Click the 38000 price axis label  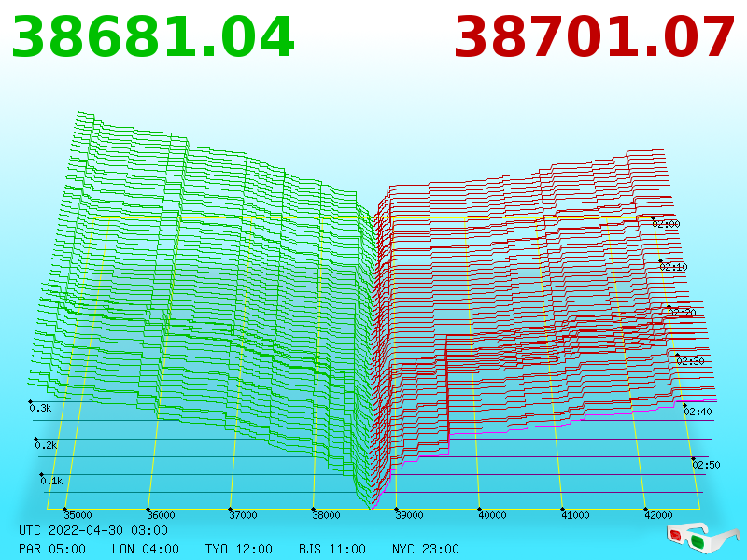[x=326, y=515]
